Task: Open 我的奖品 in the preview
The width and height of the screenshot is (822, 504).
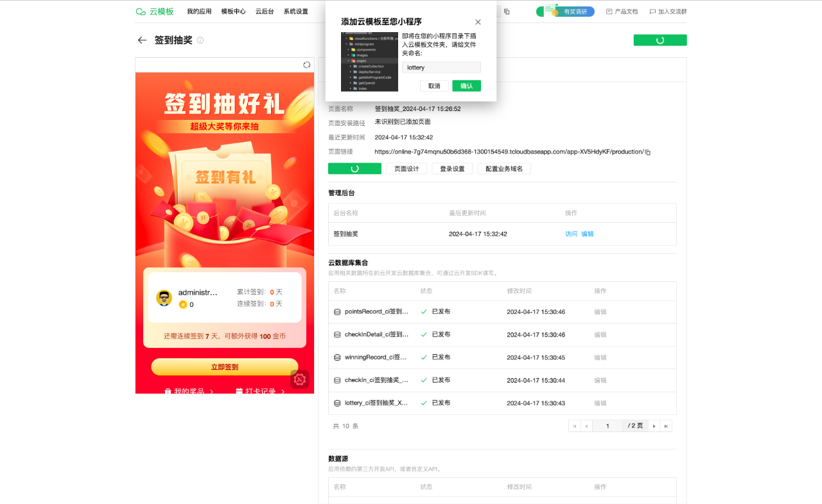Action: 189,391
